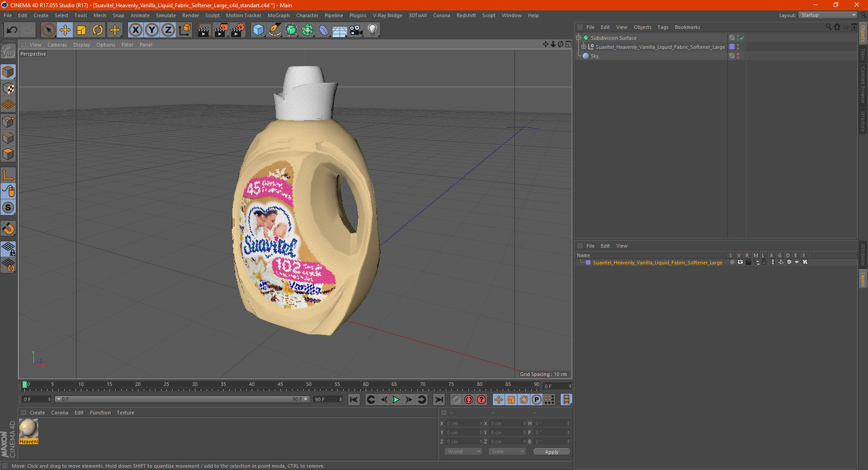Open the Content Browser side tab
Image resolution: width=868 pixels, height=470 pixels.
click(x=863, y=85)
